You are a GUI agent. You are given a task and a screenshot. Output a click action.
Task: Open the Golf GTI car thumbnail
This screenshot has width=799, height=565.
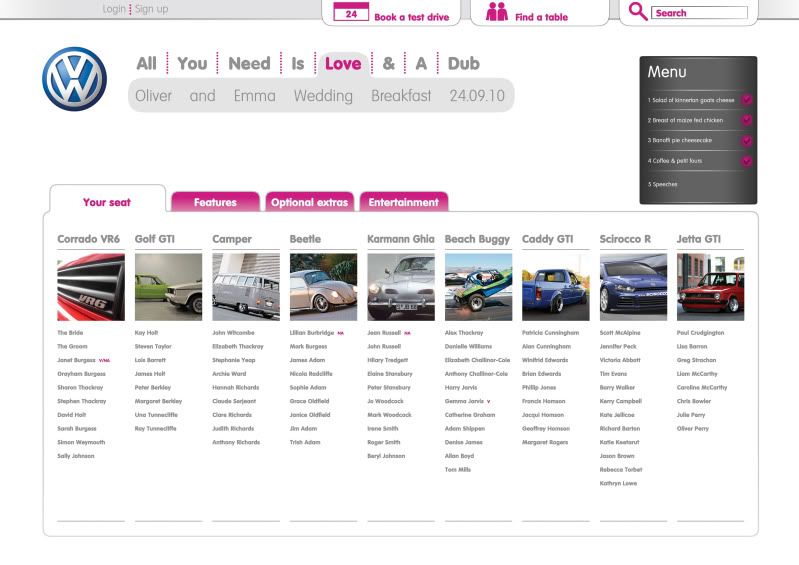click(169, 287)
